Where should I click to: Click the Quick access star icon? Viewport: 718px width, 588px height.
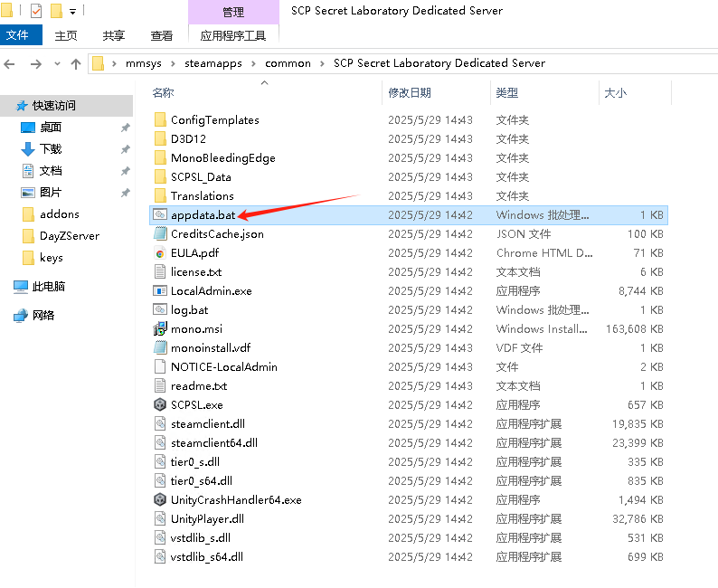pos(22,106)
